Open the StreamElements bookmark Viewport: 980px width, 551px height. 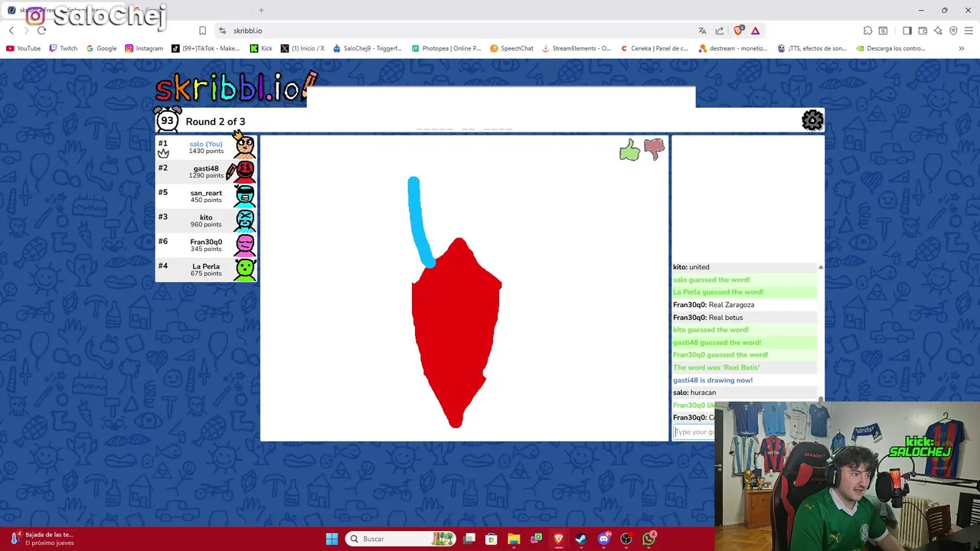pos(577,48)
